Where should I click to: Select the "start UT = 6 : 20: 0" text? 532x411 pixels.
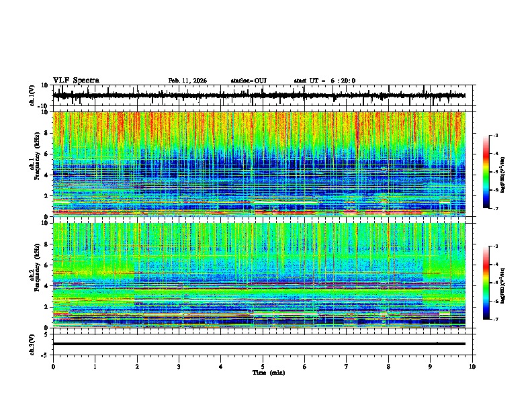324,81
